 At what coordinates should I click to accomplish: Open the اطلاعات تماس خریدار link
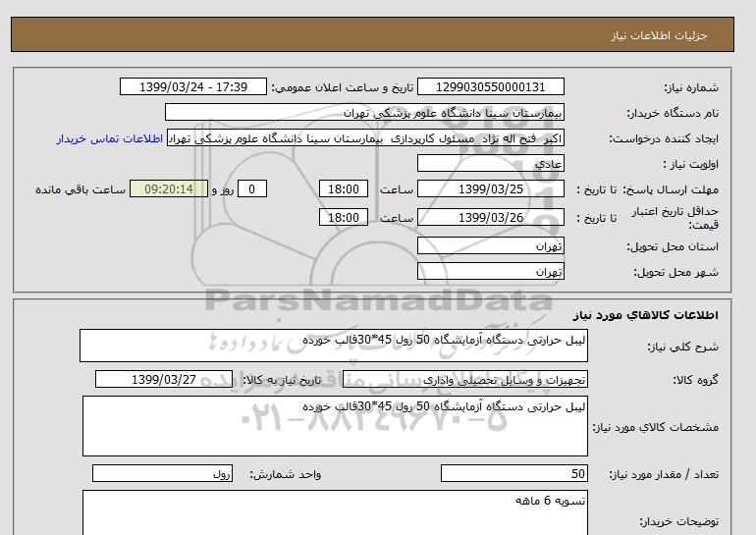coord(109,138)
